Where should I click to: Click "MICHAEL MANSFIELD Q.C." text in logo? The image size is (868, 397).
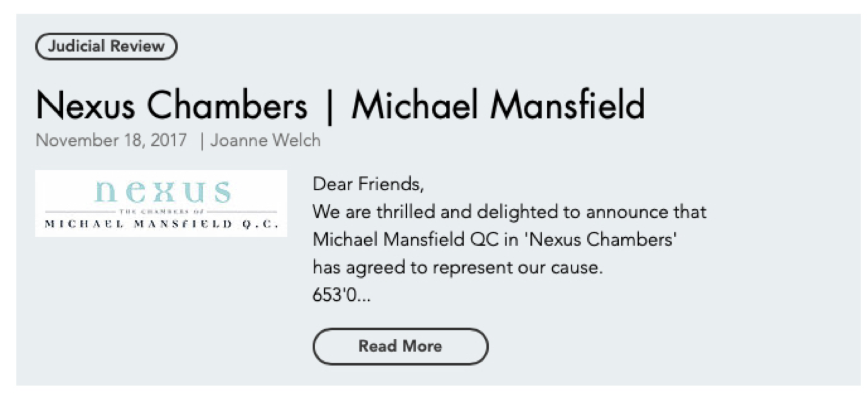[162, 225]
